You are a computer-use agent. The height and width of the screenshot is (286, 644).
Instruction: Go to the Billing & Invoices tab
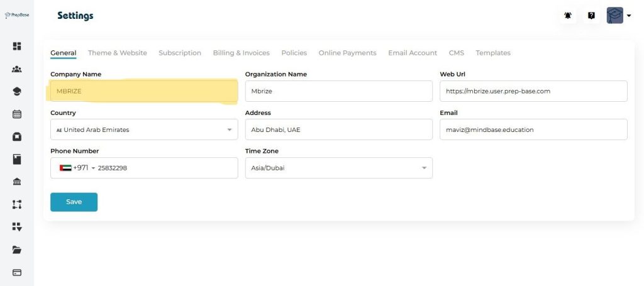[x=241, y=53]
